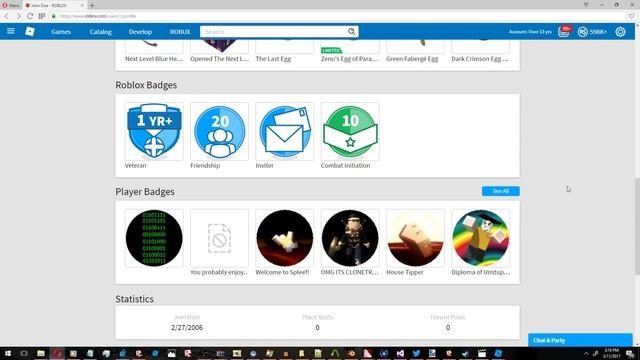Open The Last Egg item link
The width and height of the screenshot is (640, 360).
[x=273, y=59]
